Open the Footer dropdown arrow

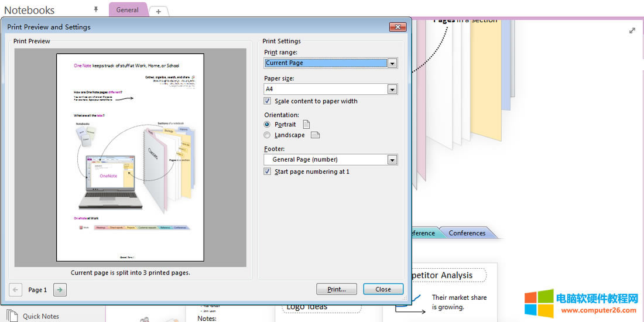pyautogui.click(x=393, y=159)
